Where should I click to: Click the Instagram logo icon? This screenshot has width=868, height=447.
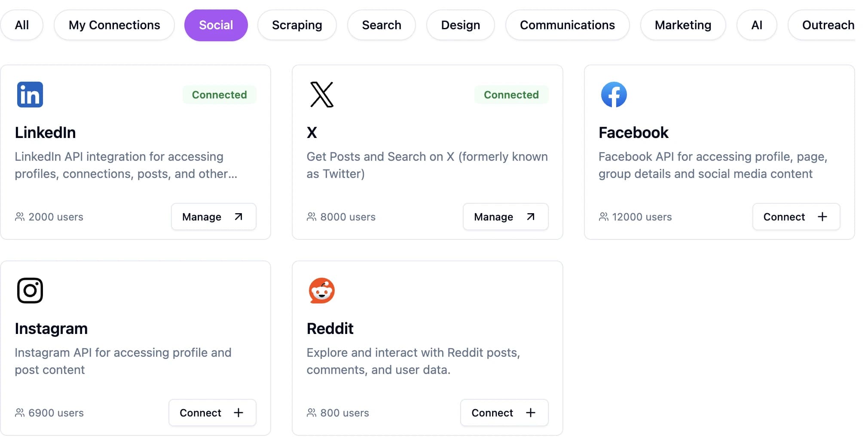point(30,291)
